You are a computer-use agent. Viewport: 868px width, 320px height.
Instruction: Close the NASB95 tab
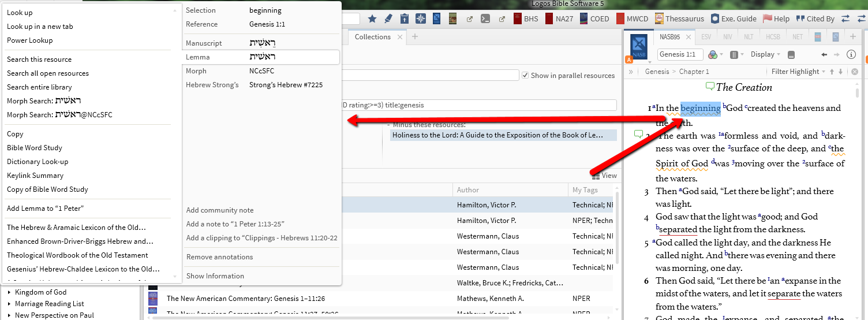[x=689, y=37]
